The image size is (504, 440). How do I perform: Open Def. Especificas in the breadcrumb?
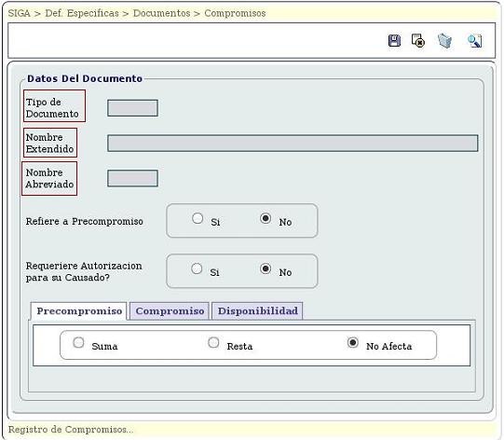(82, 13)
